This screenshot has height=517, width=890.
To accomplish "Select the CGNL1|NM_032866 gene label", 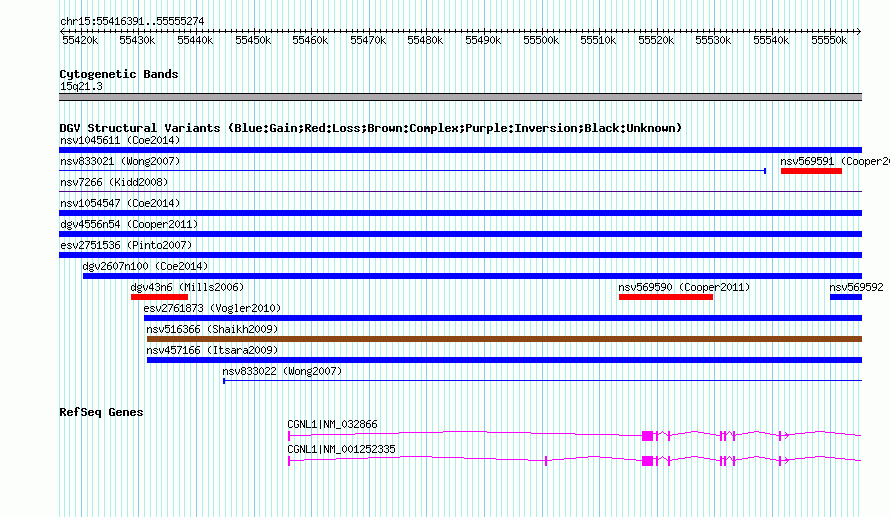I will coord(332,424).
